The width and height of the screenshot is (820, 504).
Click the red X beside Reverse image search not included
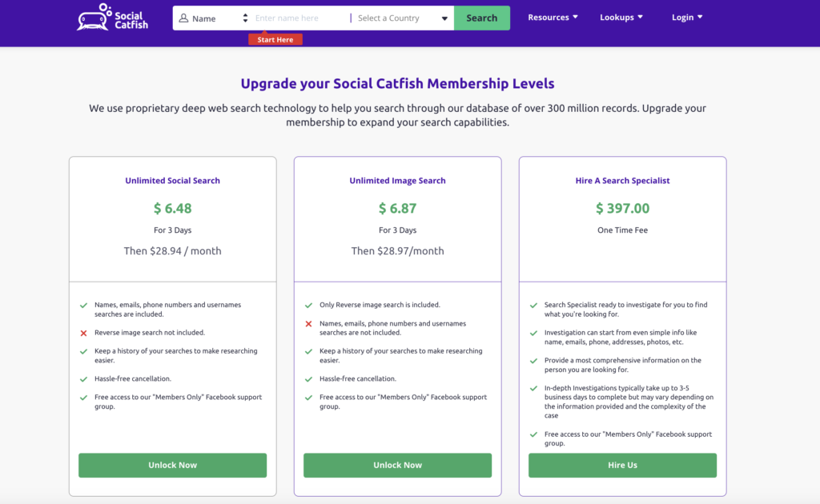click(x=85, y=332)
